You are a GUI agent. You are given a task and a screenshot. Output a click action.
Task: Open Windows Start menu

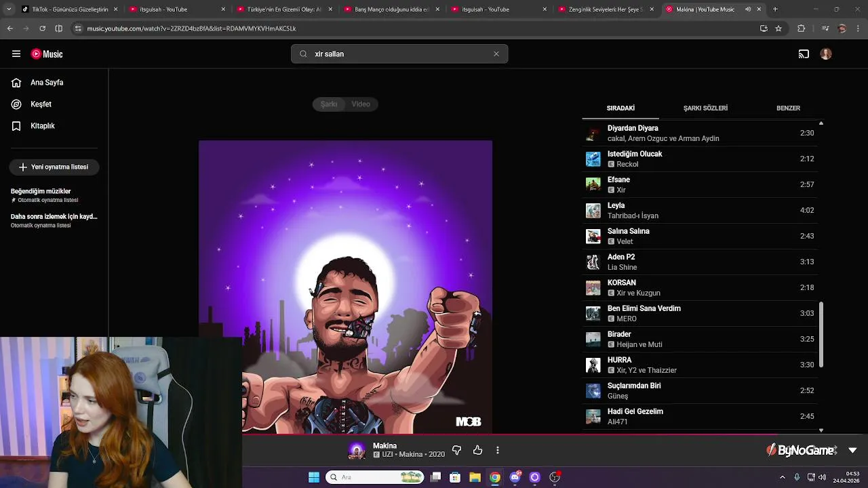(x=314, y=477)
